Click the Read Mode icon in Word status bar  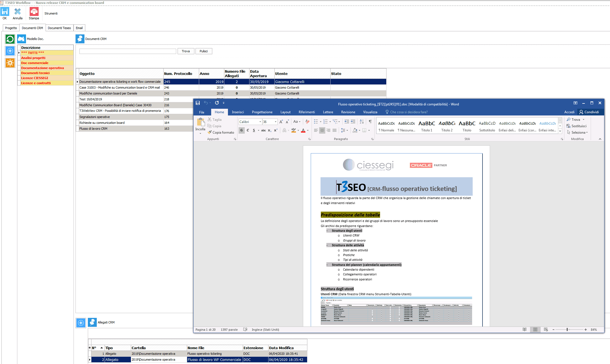coord(525,330)
